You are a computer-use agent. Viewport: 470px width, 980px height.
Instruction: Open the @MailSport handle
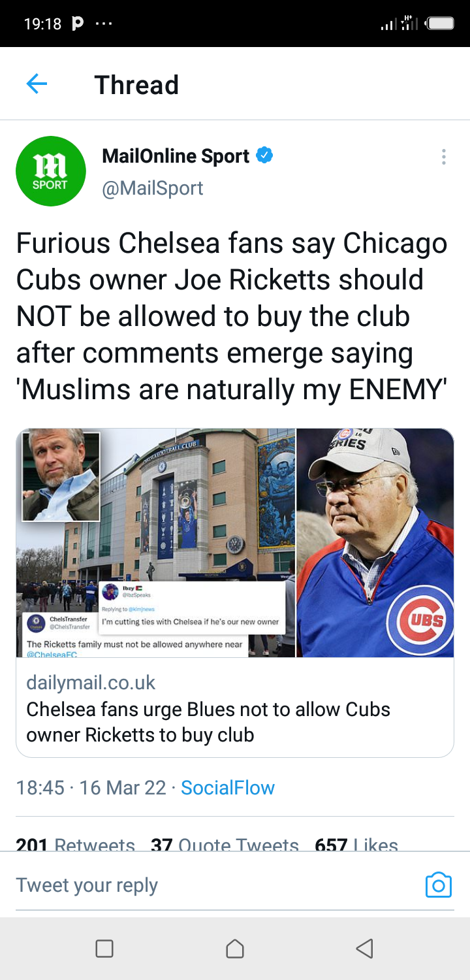pos(153,188)
